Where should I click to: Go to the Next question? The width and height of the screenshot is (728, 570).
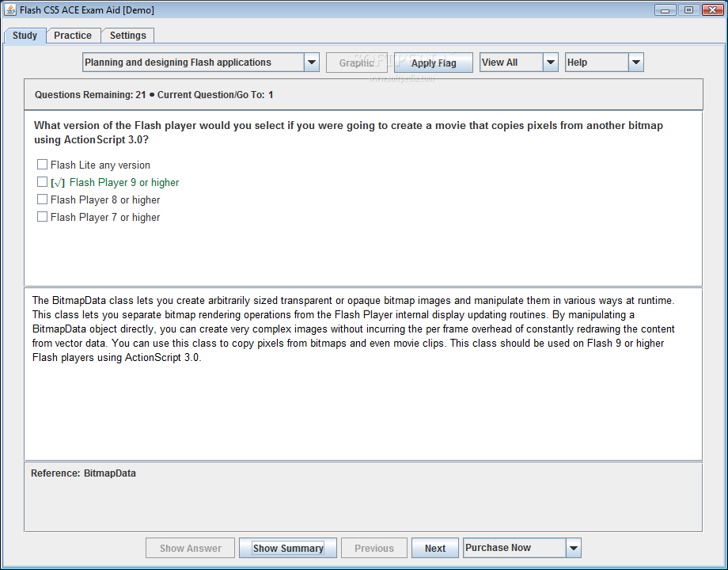click(x=435, y=548)
